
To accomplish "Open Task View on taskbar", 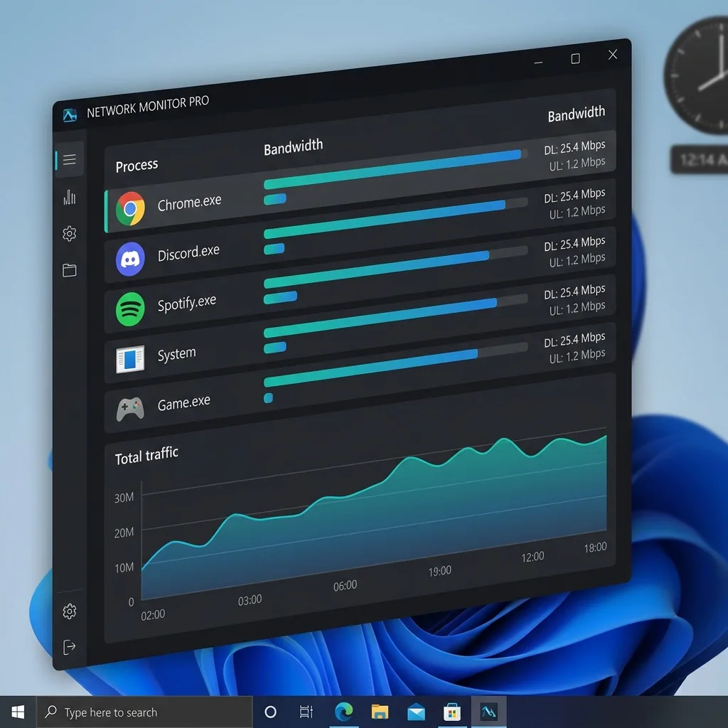I will 306,712.
